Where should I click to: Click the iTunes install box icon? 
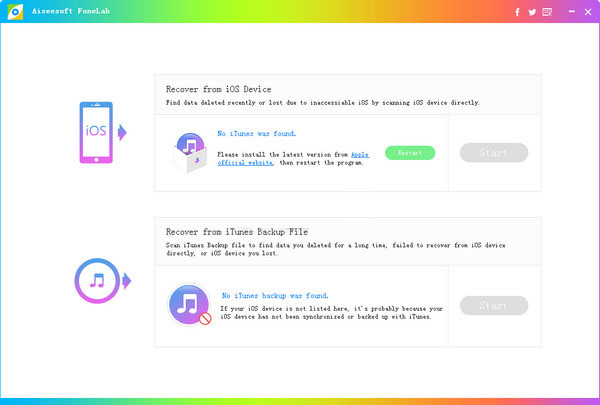[x=190, y=152]
